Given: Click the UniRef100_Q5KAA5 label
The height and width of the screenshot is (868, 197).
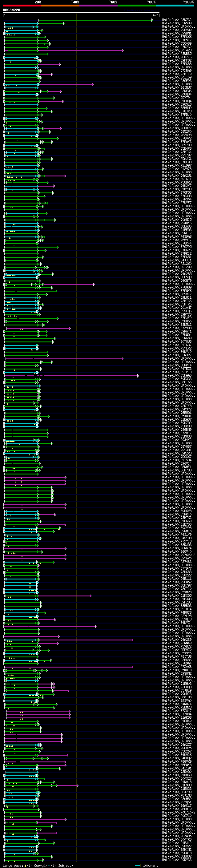Looking at the screenshot, I should coord(176,375).
